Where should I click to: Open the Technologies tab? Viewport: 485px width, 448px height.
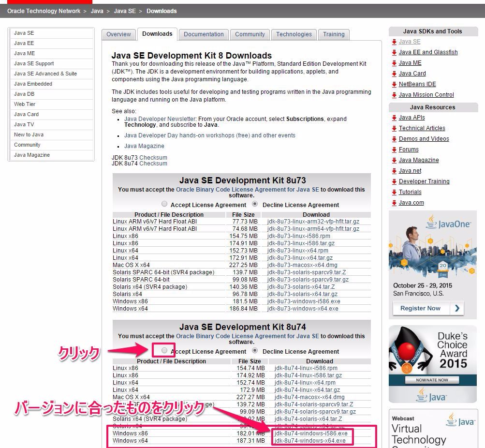pyautogui.click(x=294, y=34)
